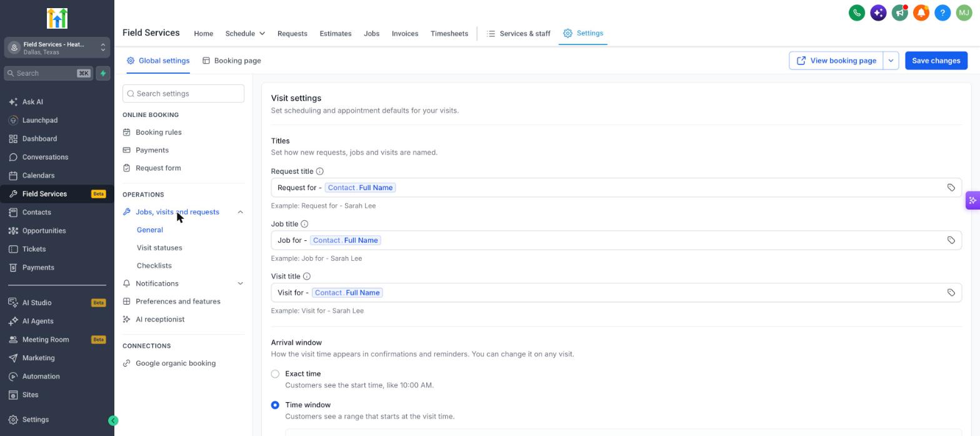Open Visit statuses sub-item

[x=159, y=248]
